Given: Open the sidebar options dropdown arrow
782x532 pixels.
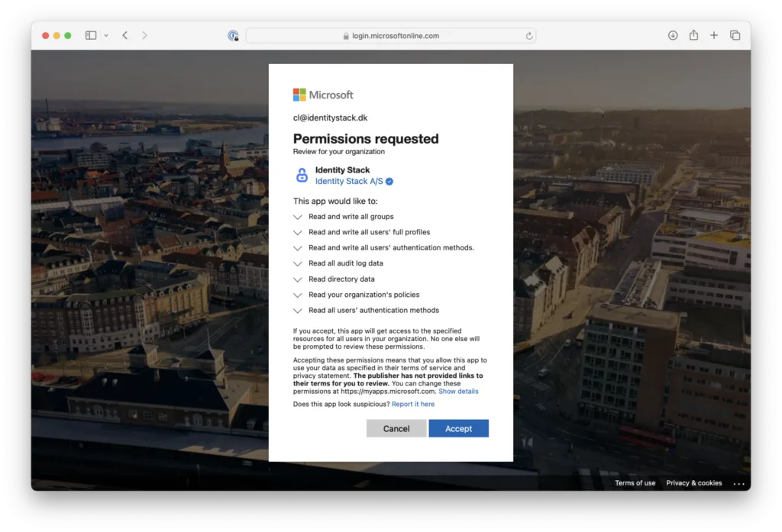Looking at the screenshot, I should coord(106,35).
